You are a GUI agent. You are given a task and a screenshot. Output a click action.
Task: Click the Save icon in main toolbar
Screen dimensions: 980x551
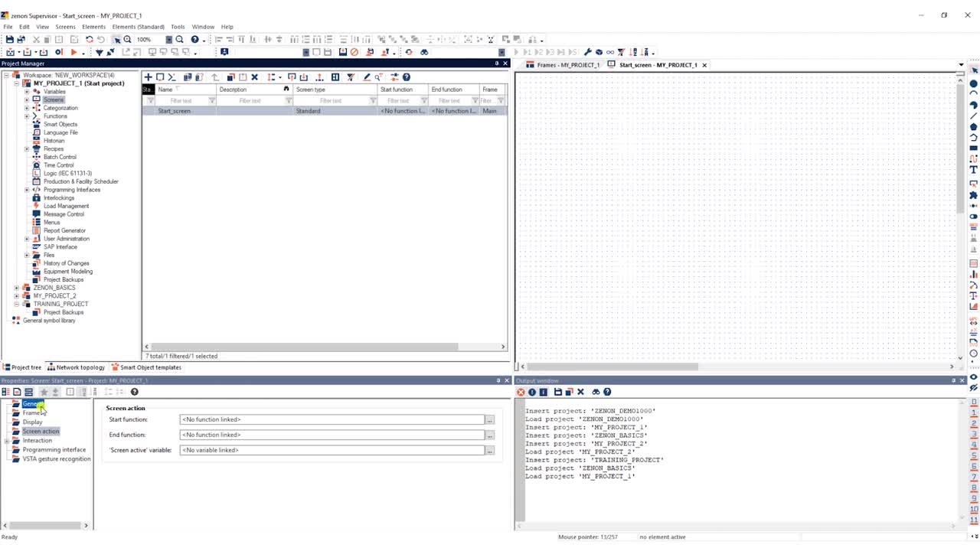tap(9, 39)
